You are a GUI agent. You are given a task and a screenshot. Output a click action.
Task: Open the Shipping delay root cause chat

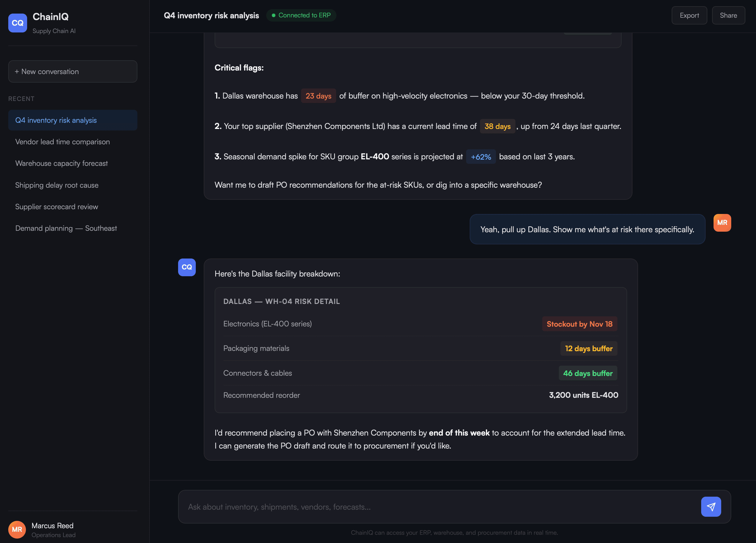(x=57, y=185)
